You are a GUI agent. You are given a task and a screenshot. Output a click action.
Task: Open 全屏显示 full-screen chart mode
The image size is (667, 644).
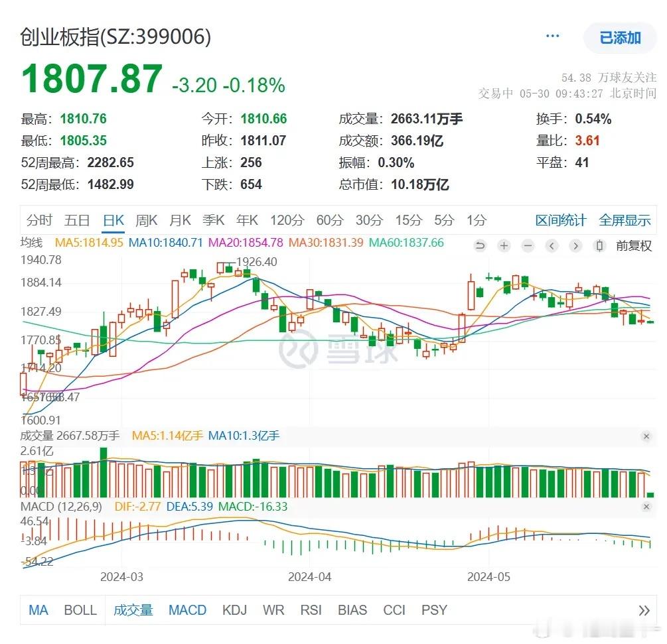tap(625, 220)
